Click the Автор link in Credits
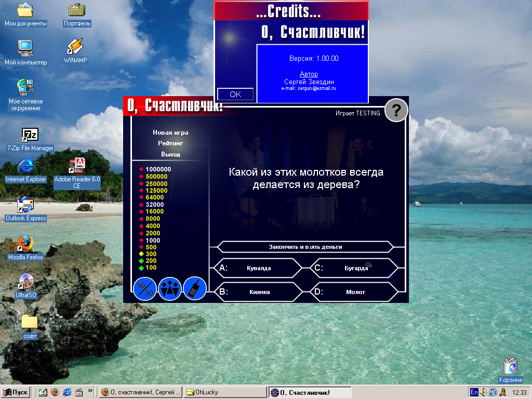Image resolution: width=532 pixels, height=399 pixels. pyautogui.click(x=309, y=74)
